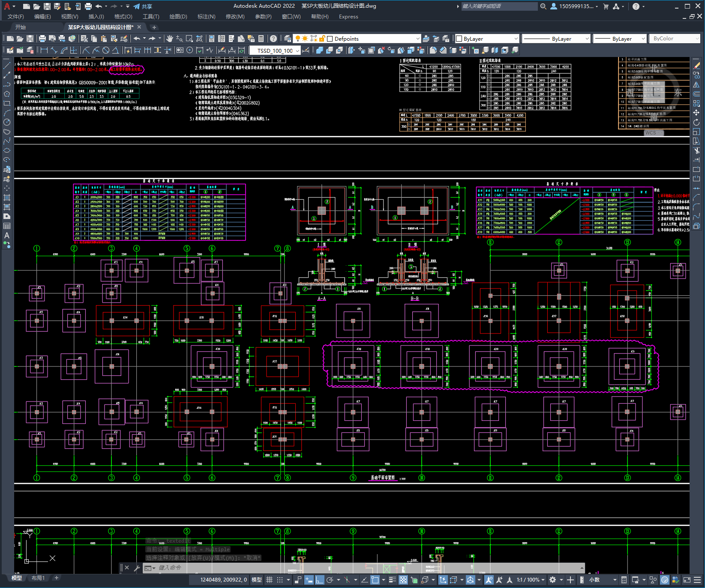Toggle dynamic input in status bar

[309, 580]
